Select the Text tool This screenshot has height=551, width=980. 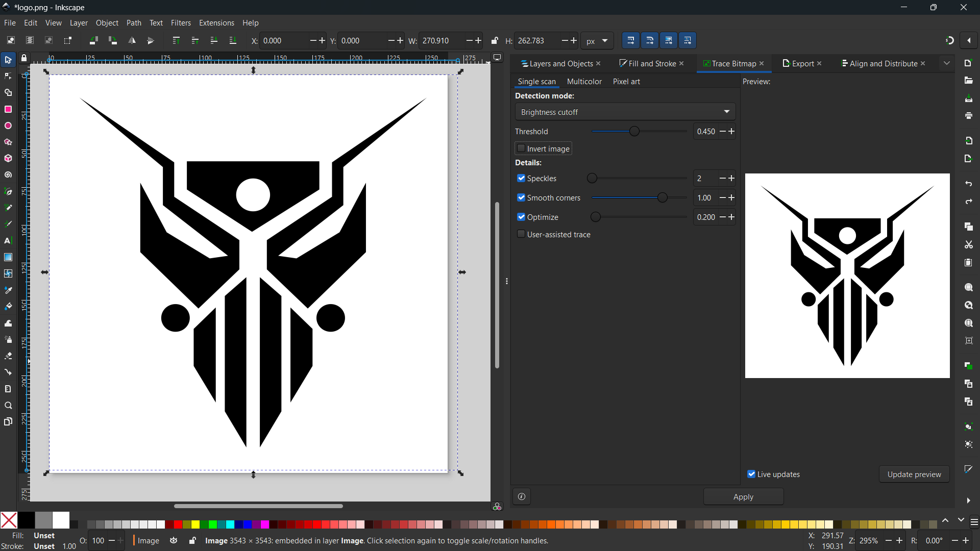(x=8, y=241)
